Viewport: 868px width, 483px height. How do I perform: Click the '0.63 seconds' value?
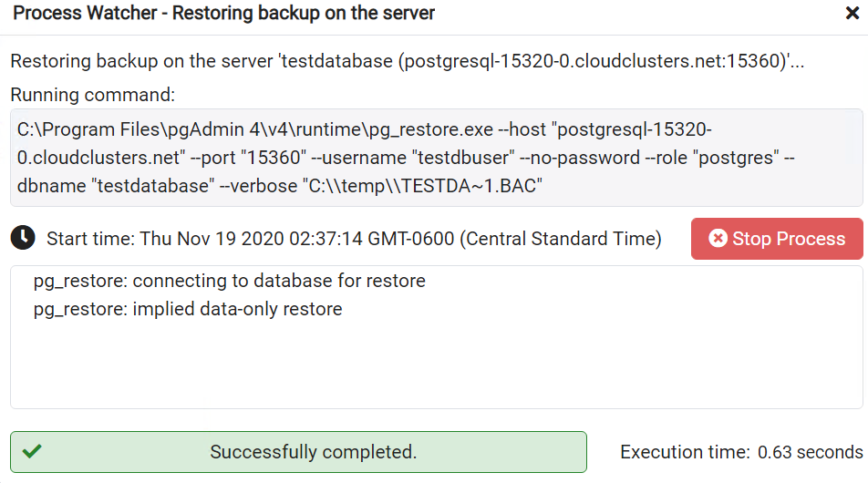(x=810, y=452)
